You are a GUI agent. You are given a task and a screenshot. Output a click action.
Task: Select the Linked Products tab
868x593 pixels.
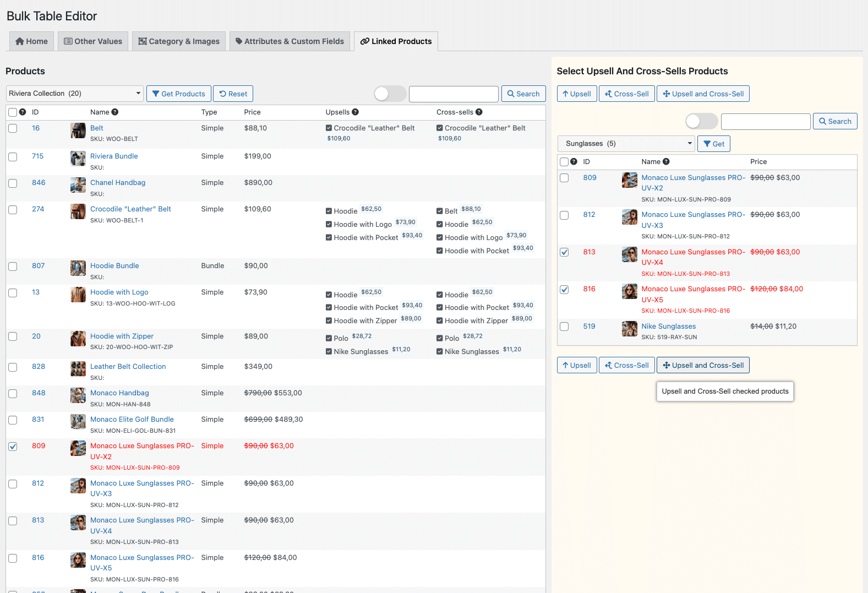pos(396,41)
